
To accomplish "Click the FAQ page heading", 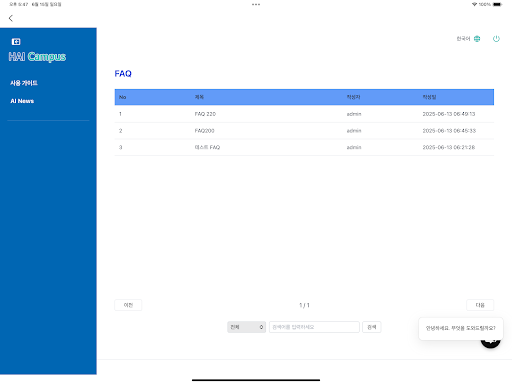I will [123, 74].
